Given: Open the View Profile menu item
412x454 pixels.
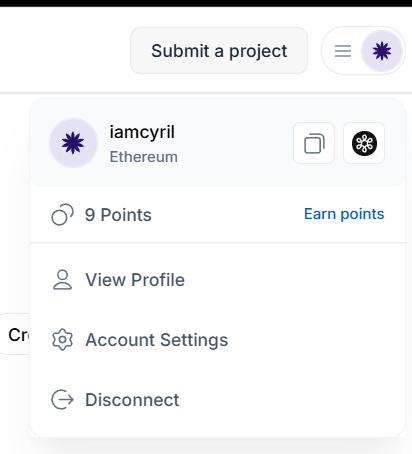Looking at the screenshot, I should (217, 280).
